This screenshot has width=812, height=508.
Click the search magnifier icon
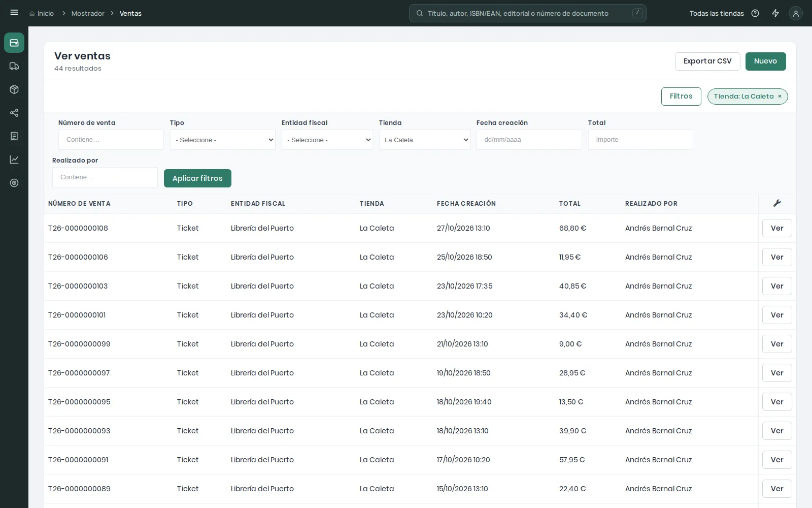420,13
